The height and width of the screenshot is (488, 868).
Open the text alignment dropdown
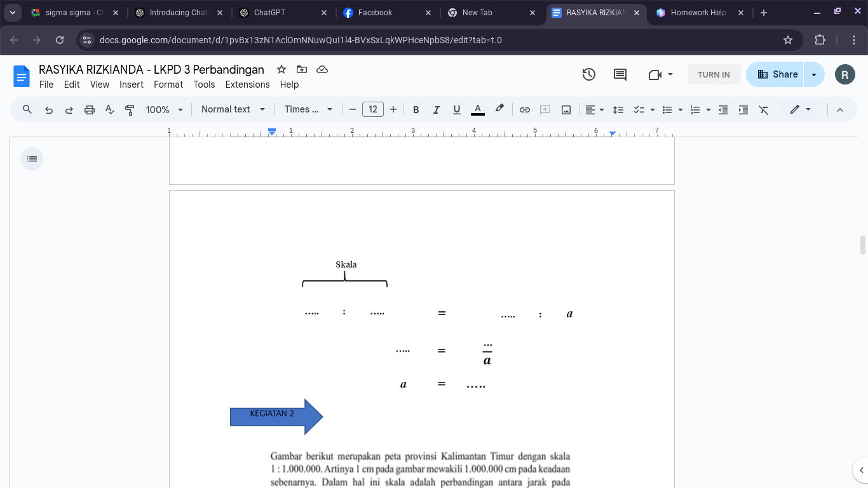point(595,109)
